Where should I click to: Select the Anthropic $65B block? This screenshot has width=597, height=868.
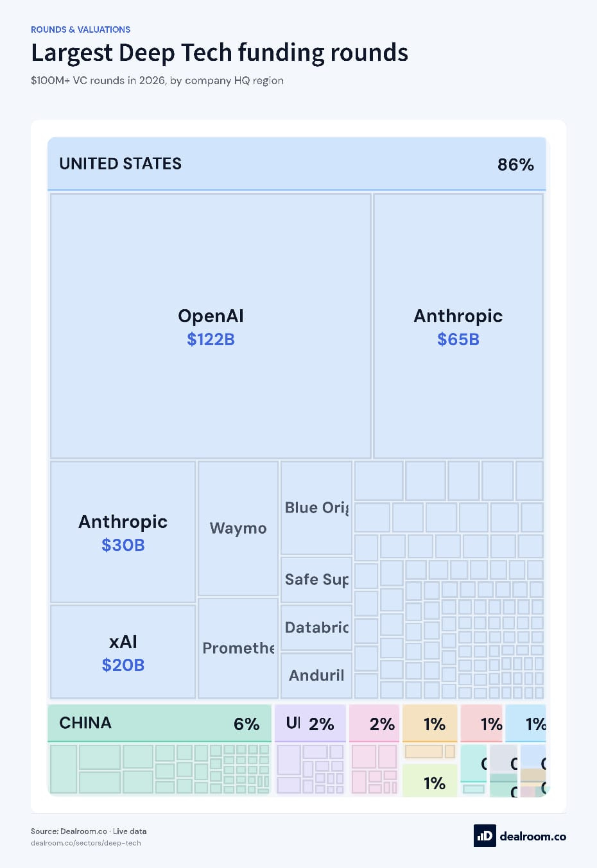(458, 326)
